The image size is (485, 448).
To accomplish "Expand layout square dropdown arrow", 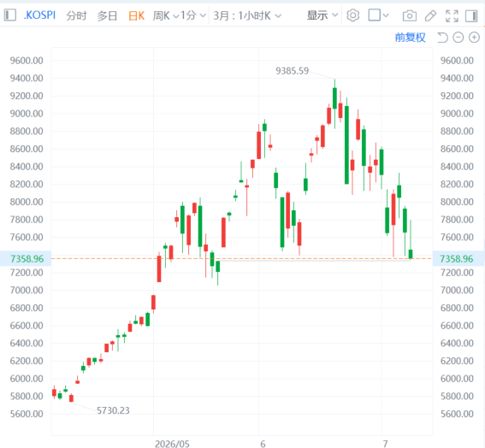I will (x=386, y=15).
